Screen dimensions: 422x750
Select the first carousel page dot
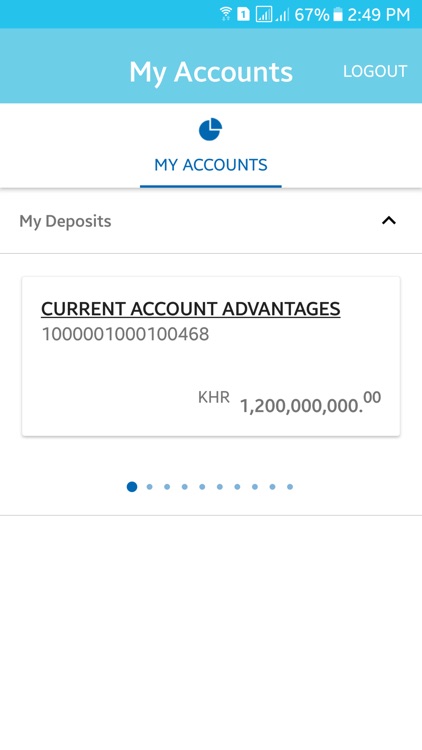(x=132, y=487)
